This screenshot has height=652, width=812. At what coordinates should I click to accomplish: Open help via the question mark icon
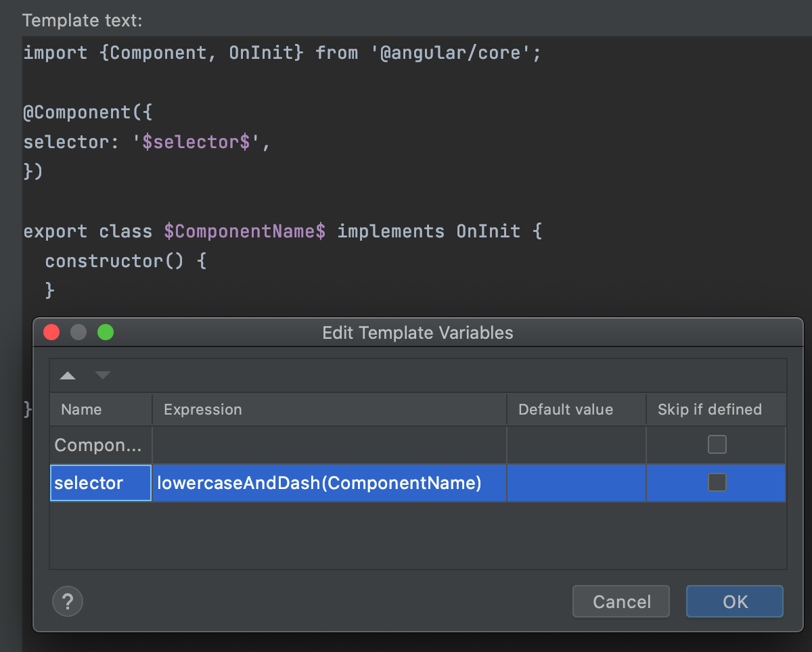coord(68,601)
